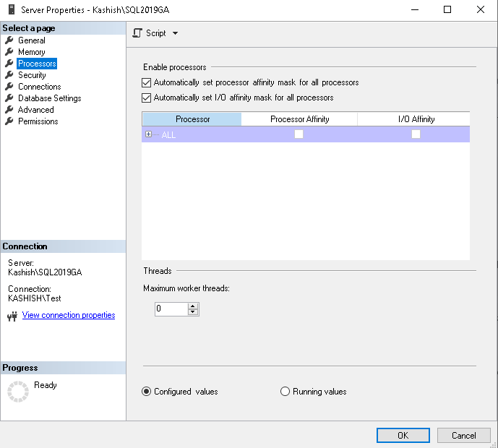Uncheck automatic processor affinity mask checkbox

pos(147,82)
